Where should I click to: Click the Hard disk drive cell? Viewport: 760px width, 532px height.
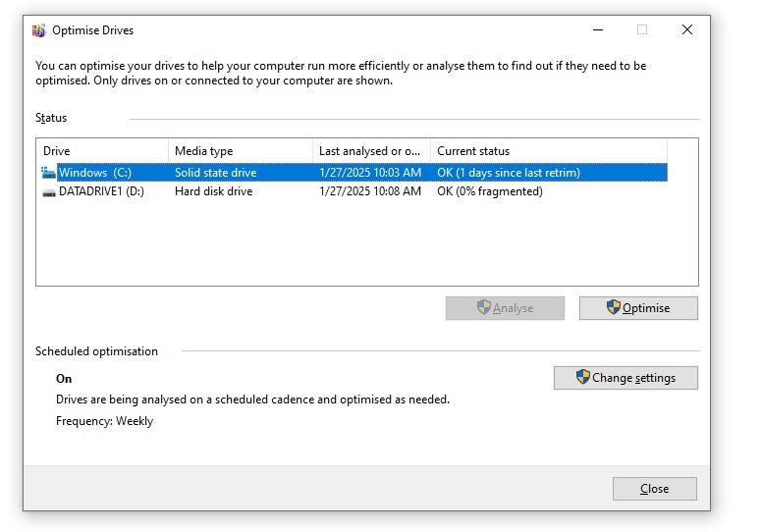click(214, 191)
